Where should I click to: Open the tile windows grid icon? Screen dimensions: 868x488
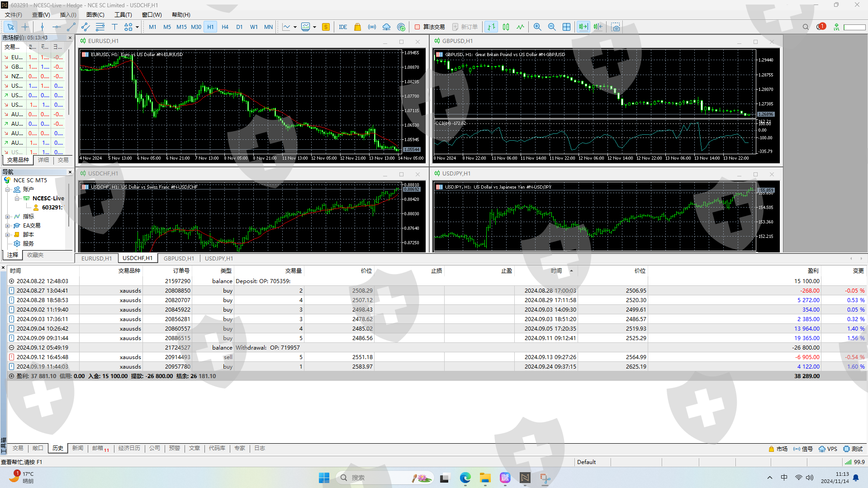point(566,27)
